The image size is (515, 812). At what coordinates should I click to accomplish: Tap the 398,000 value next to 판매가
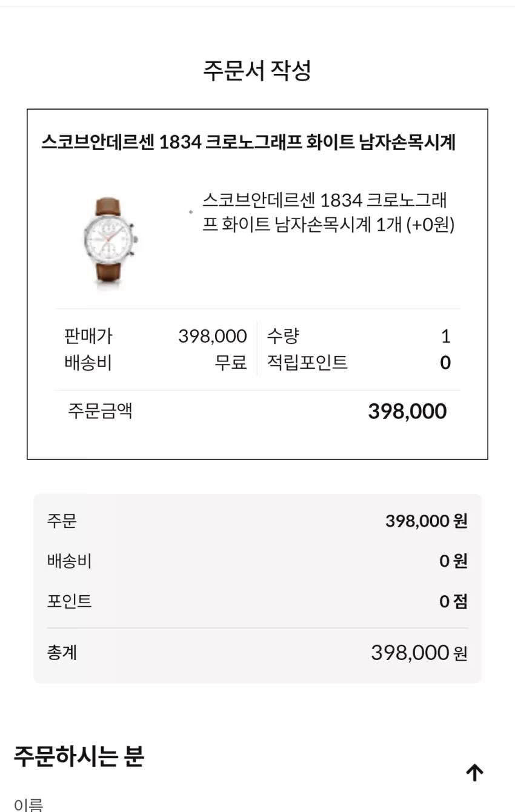(x=213, y=336)
